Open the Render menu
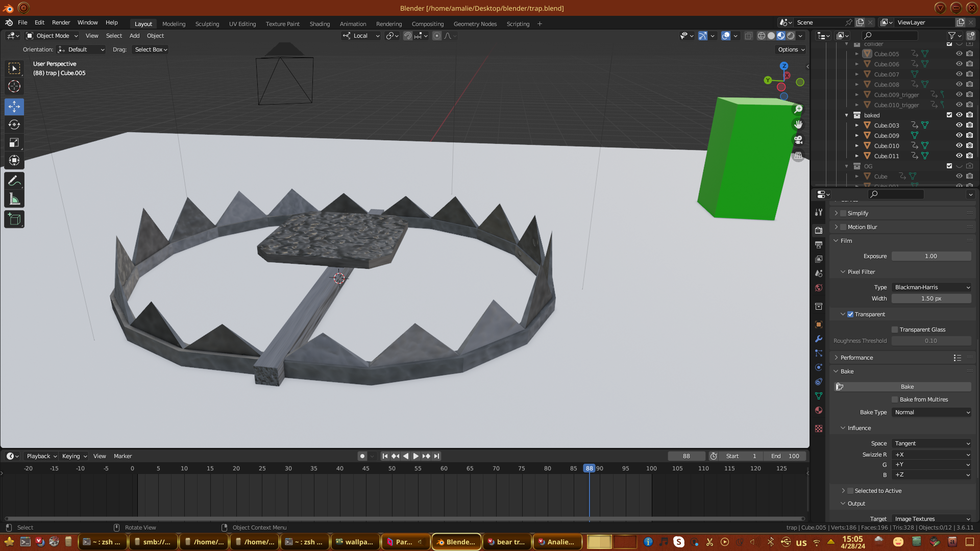 [x=61, y=22]
